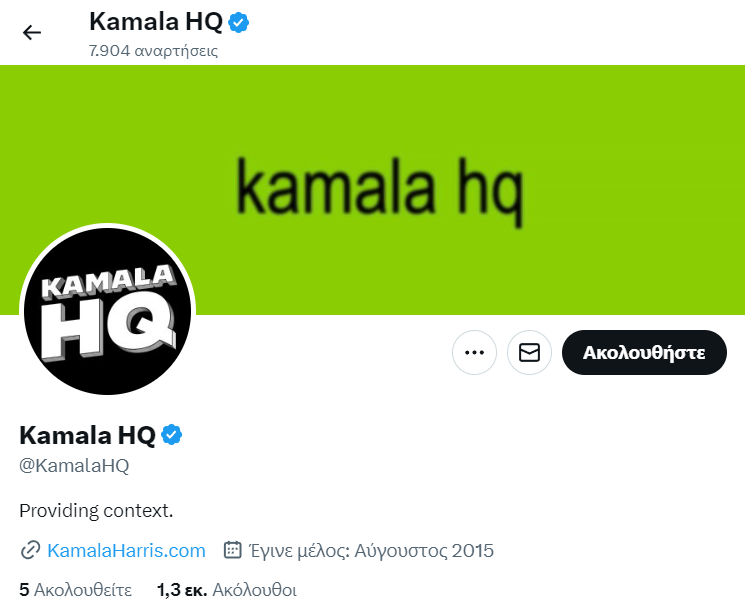The width and height of the screenshot is (745, 609).
Task: Open the KamalaHarris.com website link
Action: tap(126, 551)
